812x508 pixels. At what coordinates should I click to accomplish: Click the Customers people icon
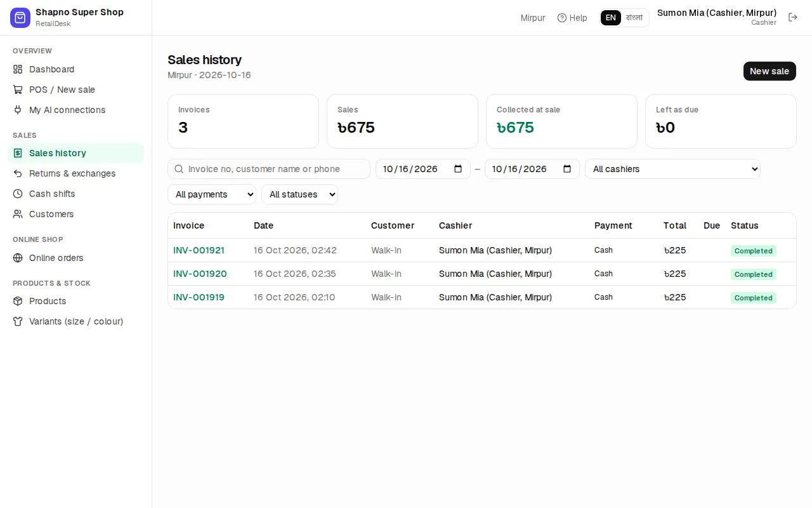18,214
